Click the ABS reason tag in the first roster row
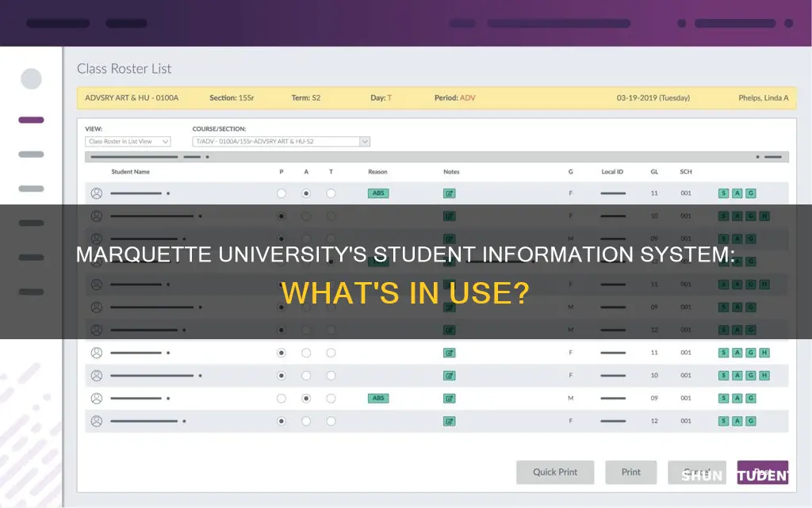Screen dimensions: 812x508 click(378, 193)
